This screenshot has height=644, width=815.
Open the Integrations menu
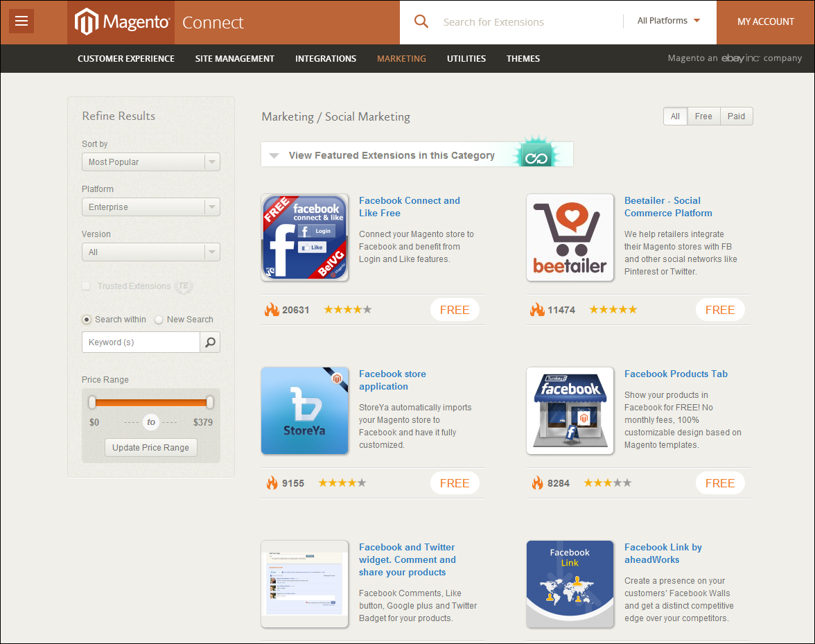click(326, 59)
